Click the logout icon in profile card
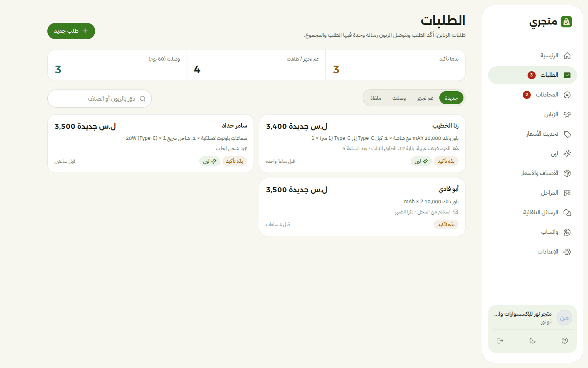 [x=500, y=341]
